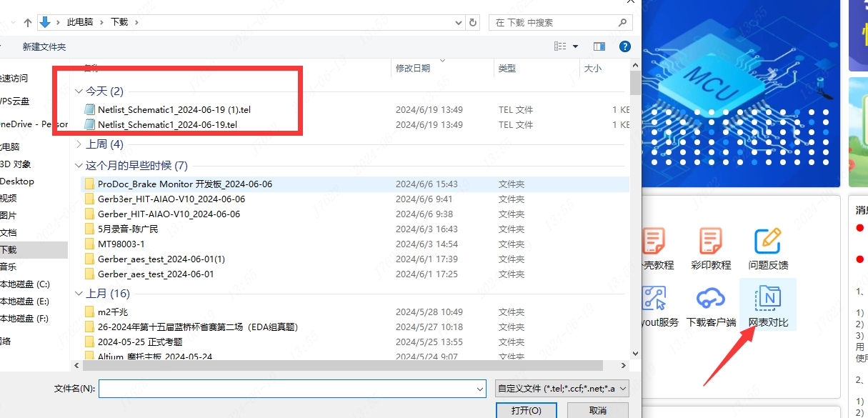The height and width of the screenshot is (418, 868).
Task: Click the scrollbar down arrow of file list
Action: [x=635, y=354]
